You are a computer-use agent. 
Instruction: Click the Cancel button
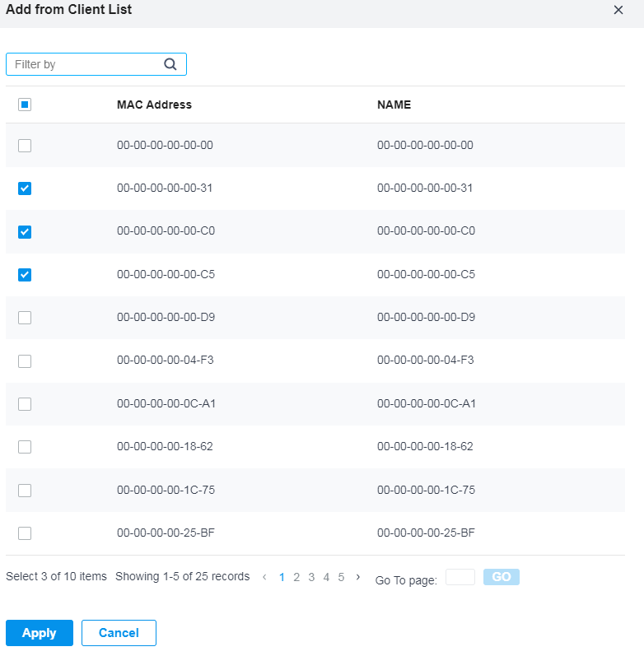119,633
